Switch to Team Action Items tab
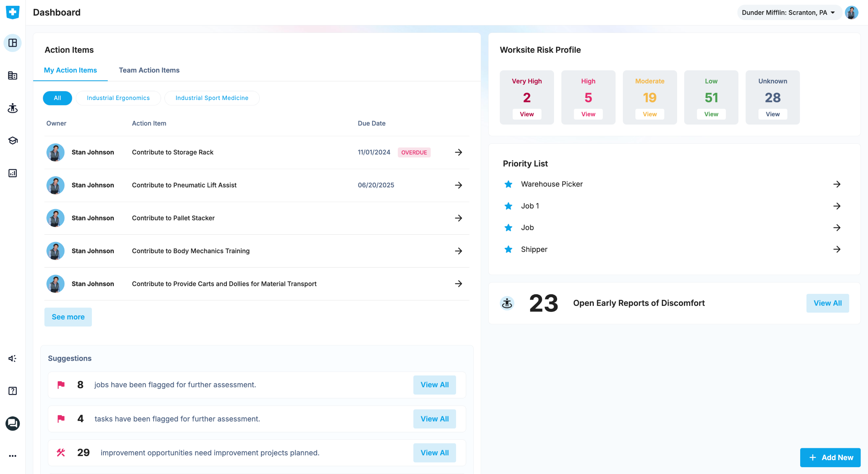The image size is (868, 474). [x=149, y=70]
